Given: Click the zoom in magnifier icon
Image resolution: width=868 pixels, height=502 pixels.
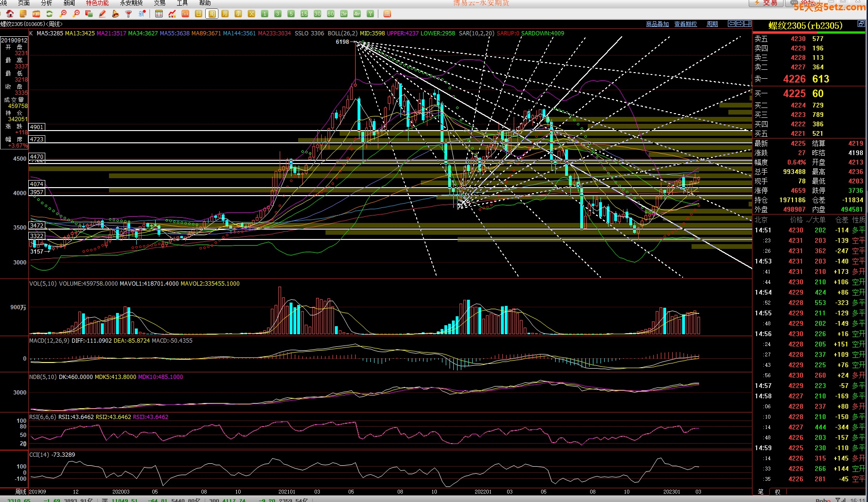Looking at the screenshot, I should point(63,14).
